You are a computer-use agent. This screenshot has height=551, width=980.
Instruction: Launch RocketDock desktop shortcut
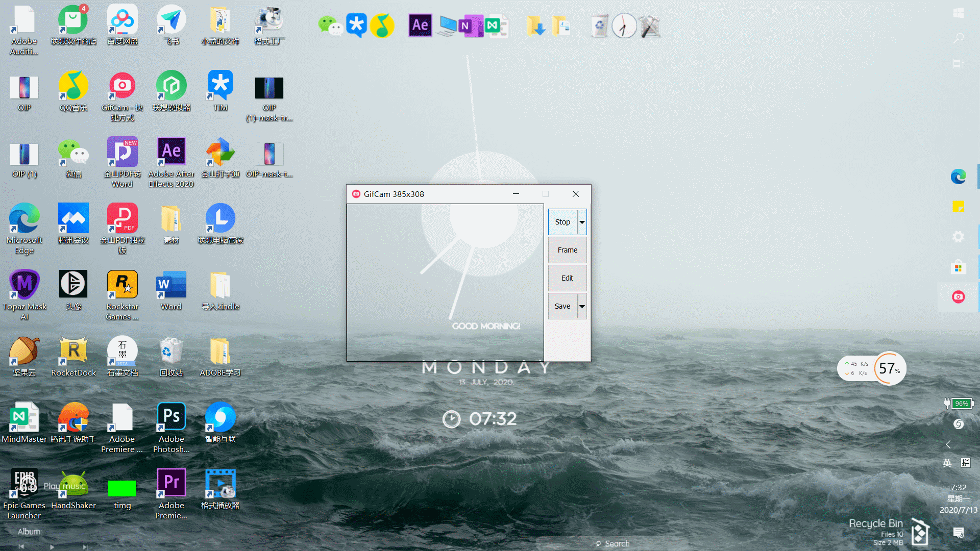[x=73, y=357]
